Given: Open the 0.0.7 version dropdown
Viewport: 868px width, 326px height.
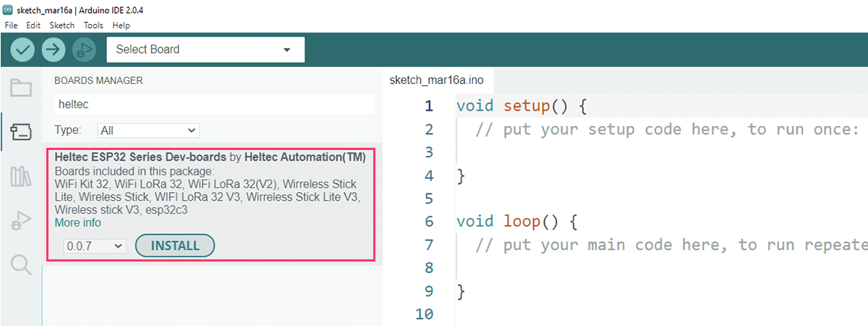Looking at the screenshot, I should tap(95, 246).
